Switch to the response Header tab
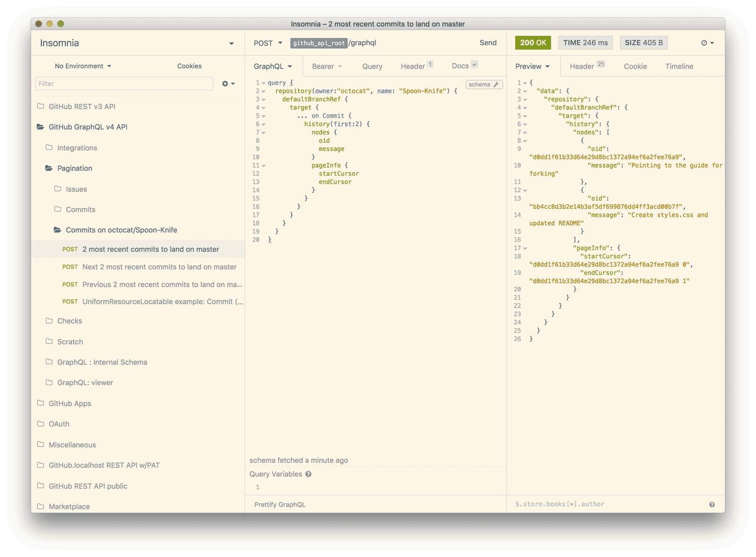This screenshot has width=756, height=557. point(587,66)
